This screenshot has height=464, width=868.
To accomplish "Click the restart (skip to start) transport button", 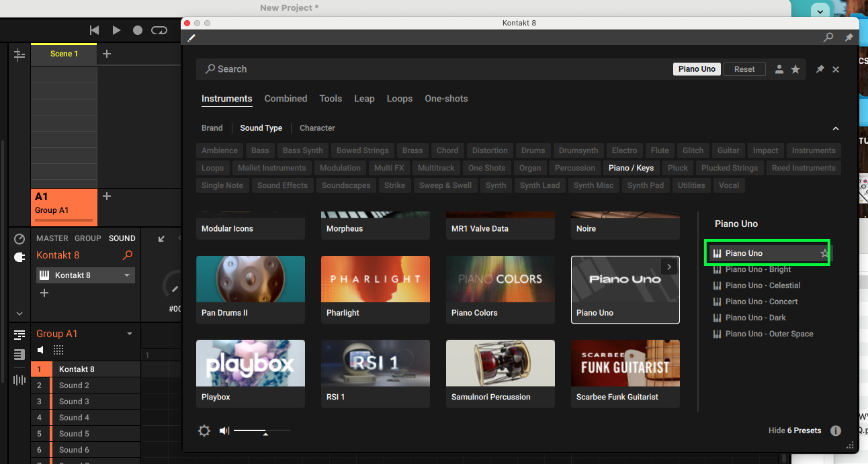I will tap(95, 30).
